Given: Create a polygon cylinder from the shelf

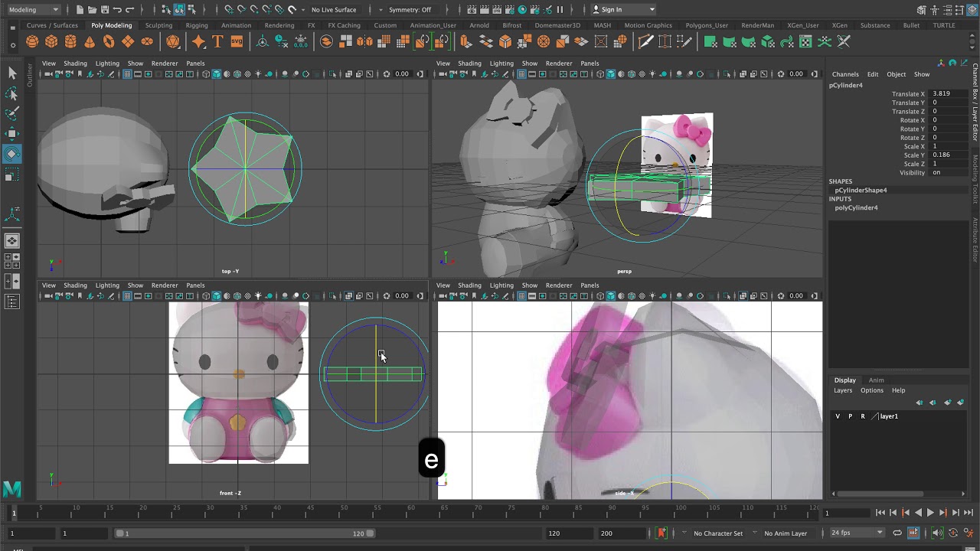Looking at the screenshot, I should (70, 41).
